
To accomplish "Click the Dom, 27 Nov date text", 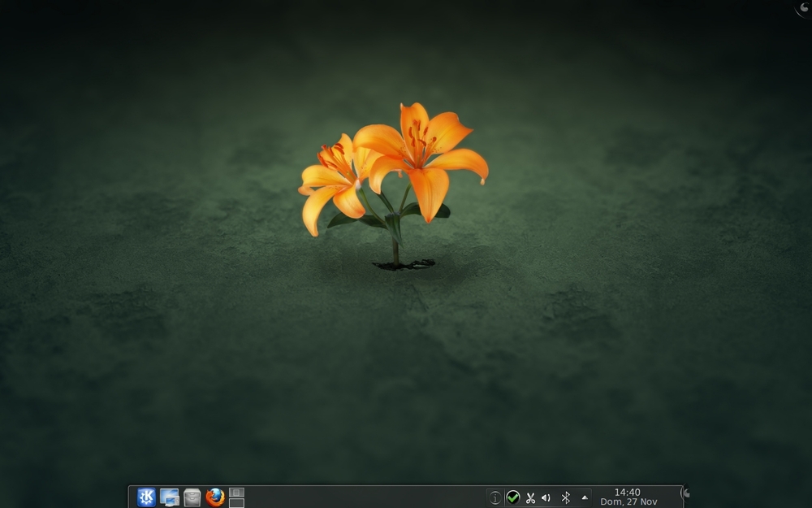I will pyautogui.click(x=628, y=501).
